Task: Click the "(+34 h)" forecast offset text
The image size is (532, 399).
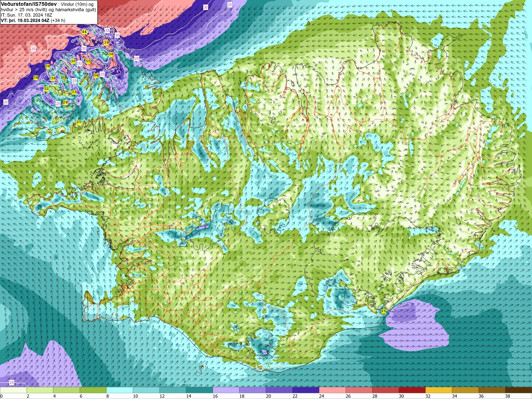Action: [x=58, y=20]
